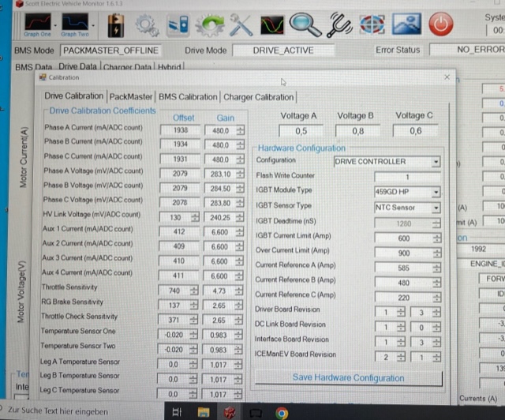
Task: Click the battery toolbar icon
Action: click(x=115, y=24)
